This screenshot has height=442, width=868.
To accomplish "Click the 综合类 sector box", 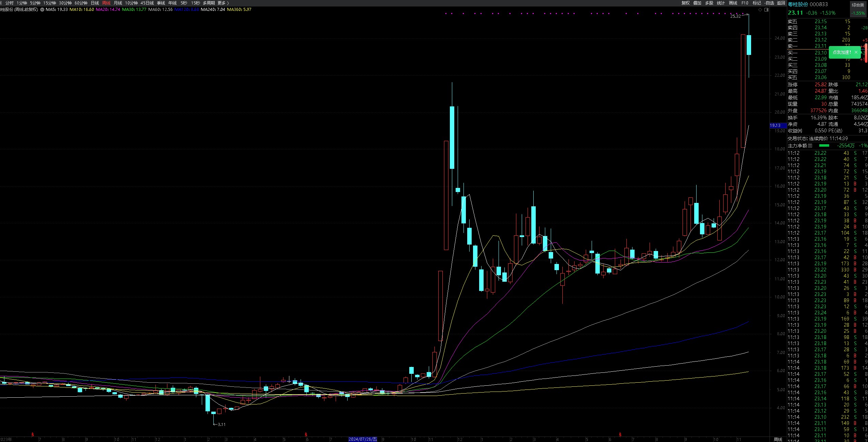I will click(858, 5).
